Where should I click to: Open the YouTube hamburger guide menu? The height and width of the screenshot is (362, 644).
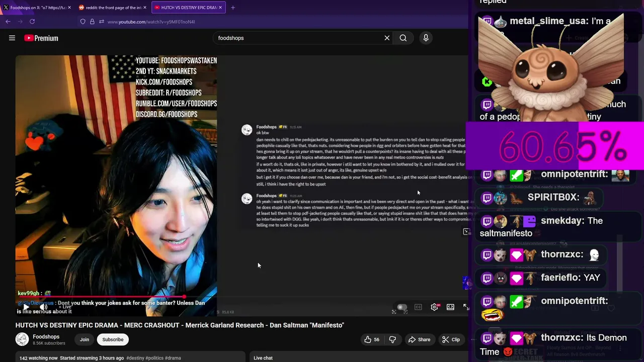[12, 38]
